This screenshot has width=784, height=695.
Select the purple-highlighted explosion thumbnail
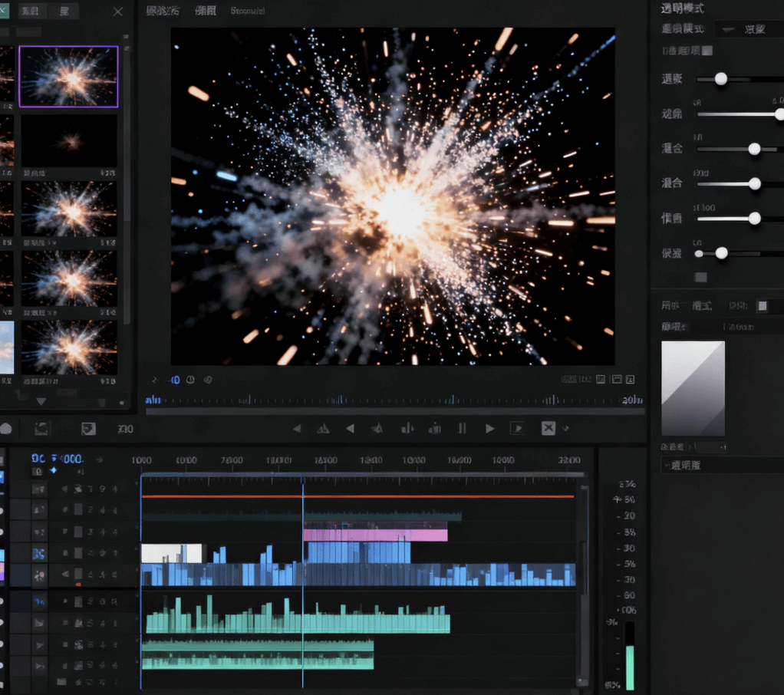tap(68, 77)
